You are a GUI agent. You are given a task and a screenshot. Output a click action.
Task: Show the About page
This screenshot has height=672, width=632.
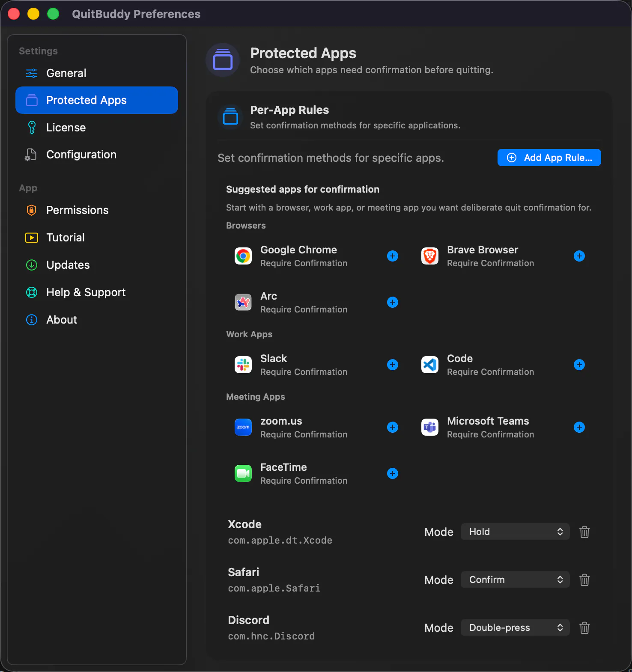(97, 320)
